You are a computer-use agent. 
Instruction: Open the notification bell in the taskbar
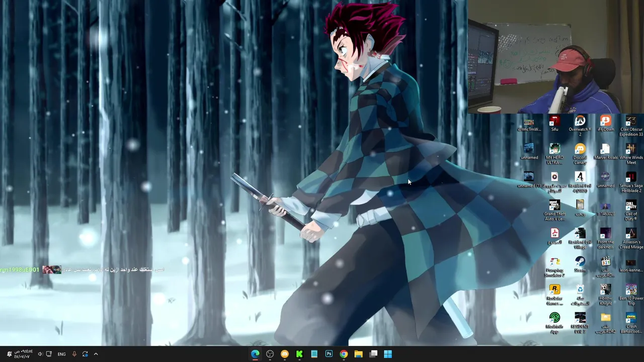coord(9,354)
